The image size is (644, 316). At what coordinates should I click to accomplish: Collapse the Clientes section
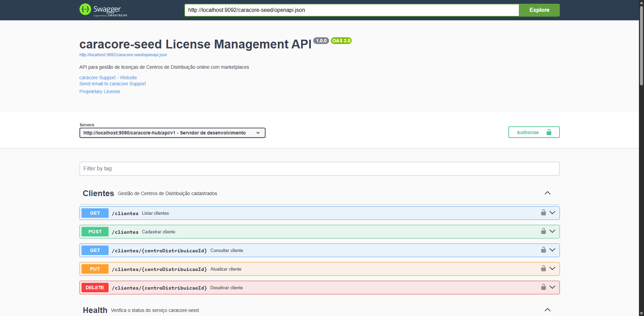547,193
